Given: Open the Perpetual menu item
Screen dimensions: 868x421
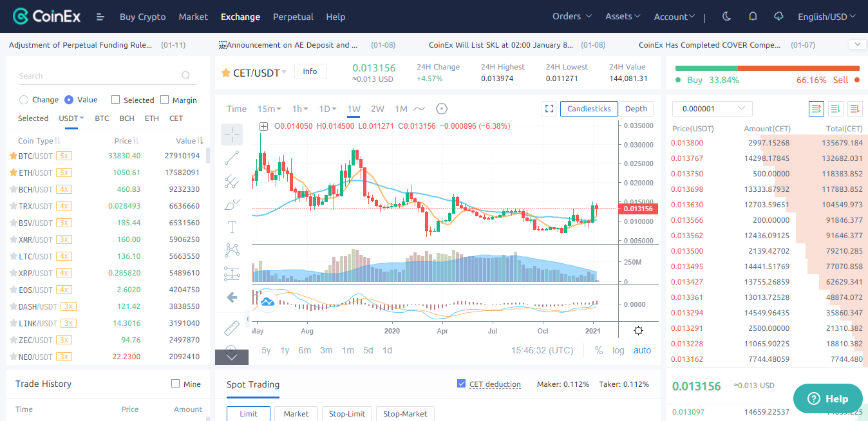Looking at the screenshot, I should point(293,17).
